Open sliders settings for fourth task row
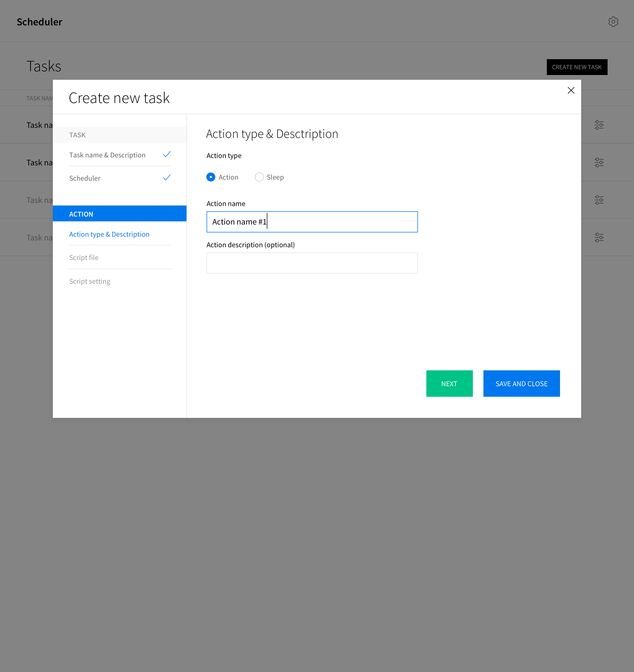This screenshot has height=672, width=634. pyautogui.click(x=599, y=237)
